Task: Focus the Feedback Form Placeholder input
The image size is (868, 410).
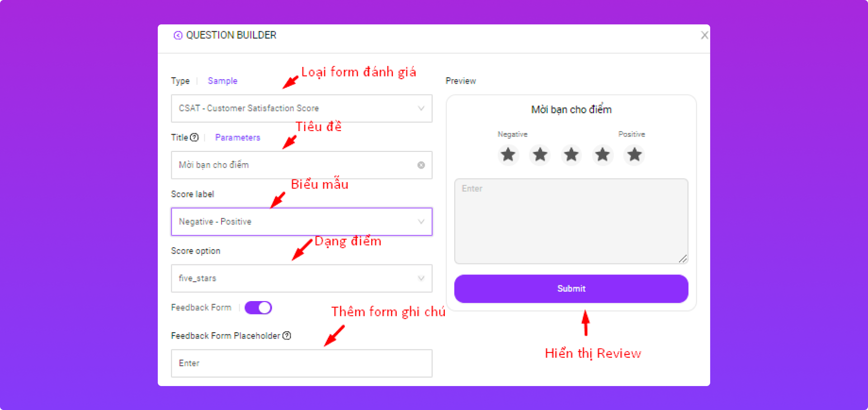Action: [302, 363]
